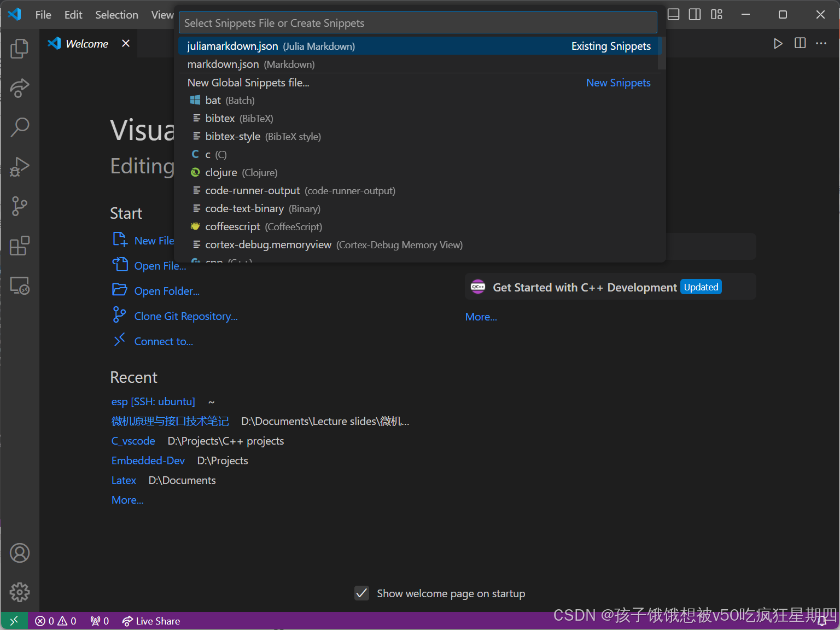Click the ports forwarded indicator showing 0
The width and height of the screenshot is (840, 630).
point(100,621)
